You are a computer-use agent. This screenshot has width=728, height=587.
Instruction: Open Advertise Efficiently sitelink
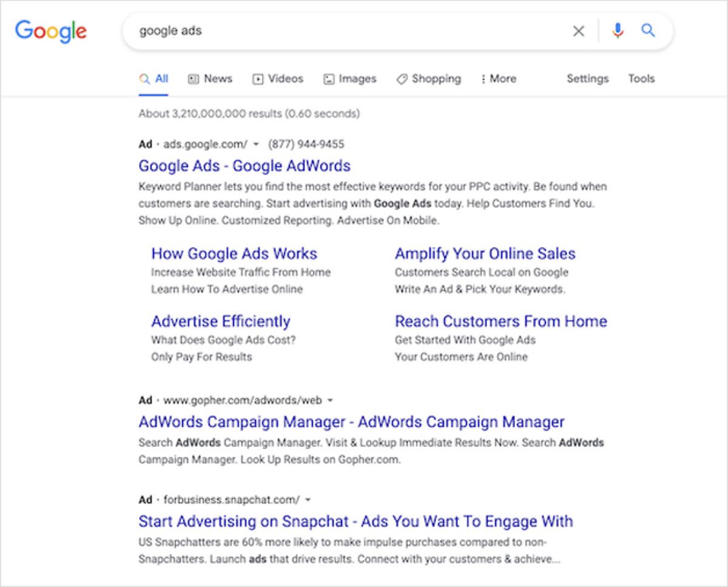click(x=221, y=321)
